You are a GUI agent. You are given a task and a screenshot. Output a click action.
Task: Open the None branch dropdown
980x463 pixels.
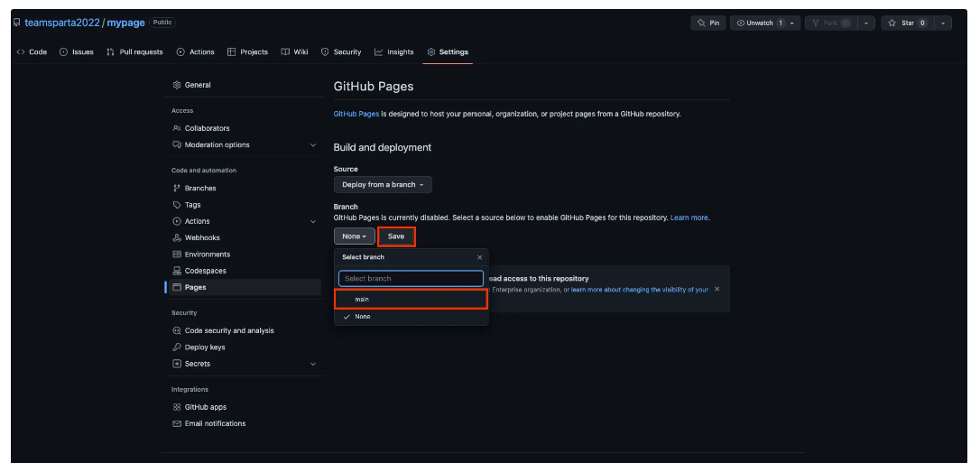pos(355,236)
